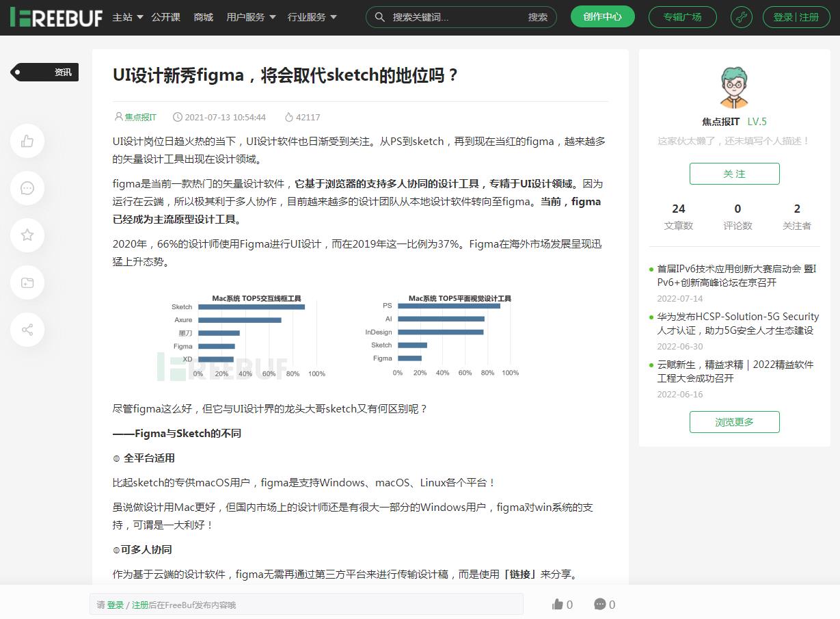This screenshot has height=619, width=840.
Task: Open article 云赋新生，精益求精 2022精益软件工程大会
Action: click(735, 371)
